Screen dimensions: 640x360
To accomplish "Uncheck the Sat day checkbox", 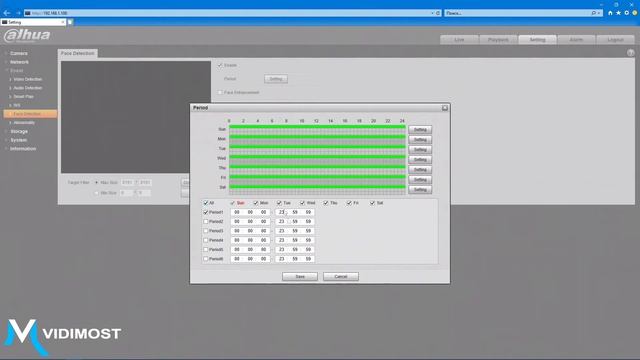I will tap(372, 203).
